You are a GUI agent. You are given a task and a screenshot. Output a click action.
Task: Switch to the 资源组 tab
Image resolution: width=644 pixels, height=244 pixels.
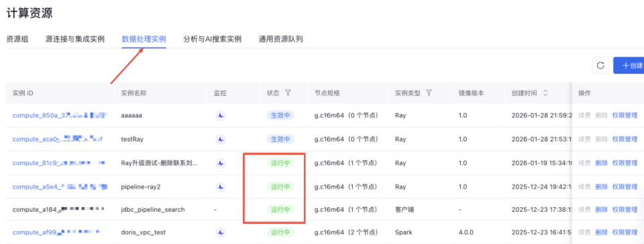17,40
